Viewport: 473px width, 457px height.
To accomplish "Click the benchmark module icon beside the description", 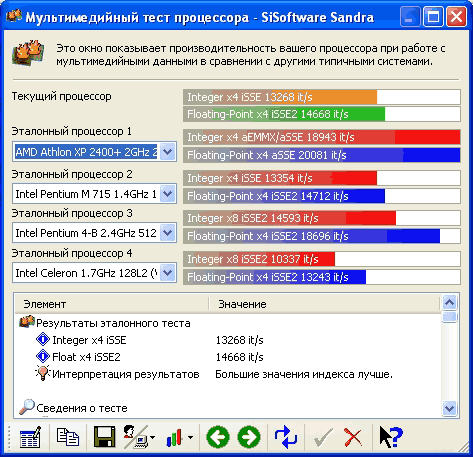I will [x=28, y=53].
